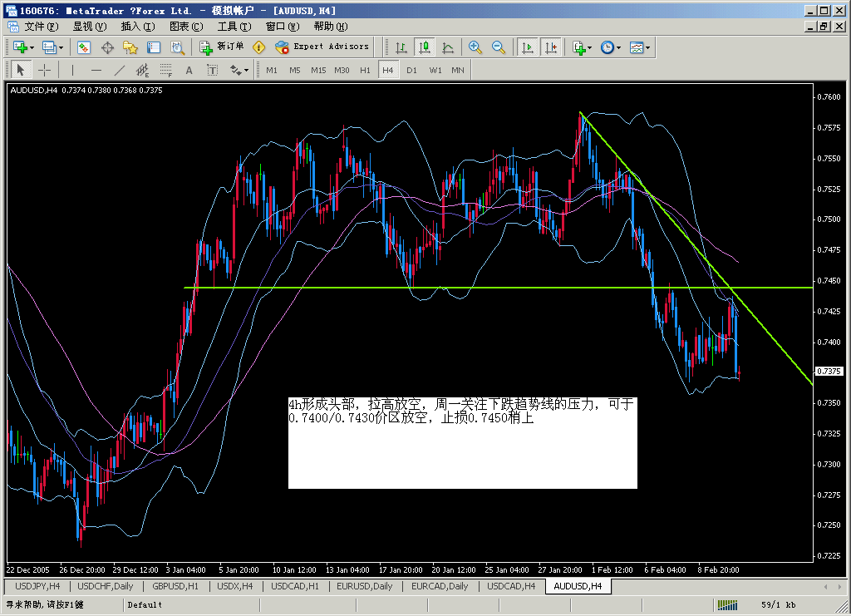The height and width of the screenshot is (616, 851).
Task: Open the 图表 menu
Action: (x=186, y=26)
